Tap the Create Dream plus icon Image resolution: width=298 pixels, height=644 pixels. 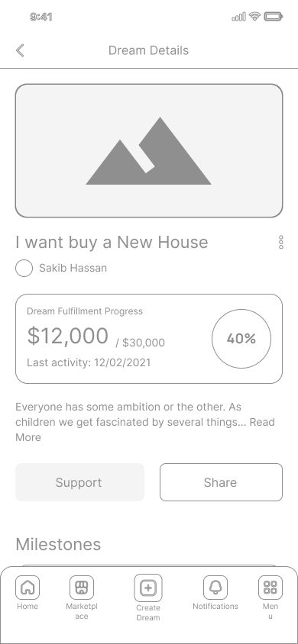pos(148,588)
